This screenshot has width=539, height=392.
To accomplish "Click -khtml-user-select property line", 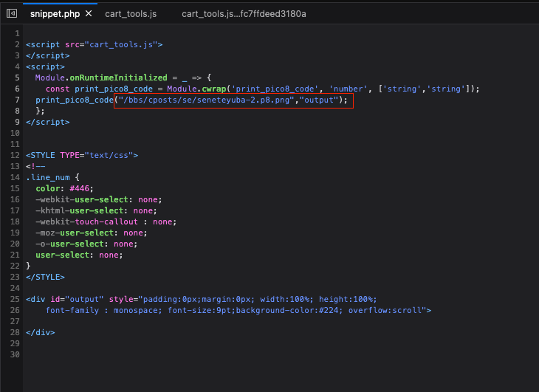I will pos(96,210).
